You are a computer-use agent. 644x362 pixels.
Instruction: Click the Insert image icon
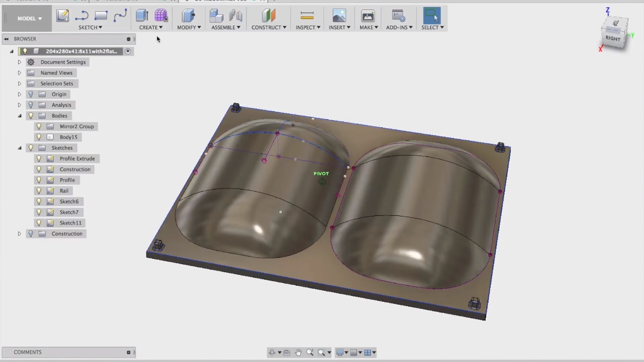(x=339, y=16)
